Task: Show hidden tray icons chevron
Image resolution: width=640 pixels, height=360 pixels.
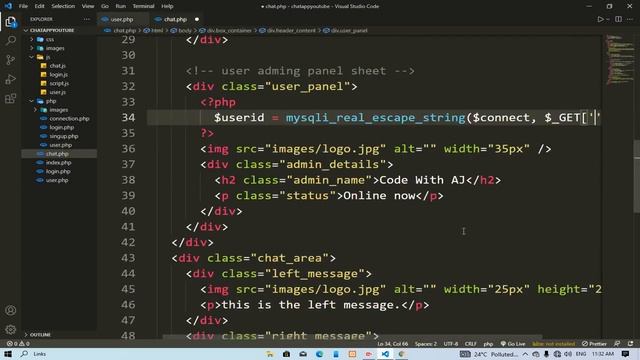Action: (x=525, y=354)
